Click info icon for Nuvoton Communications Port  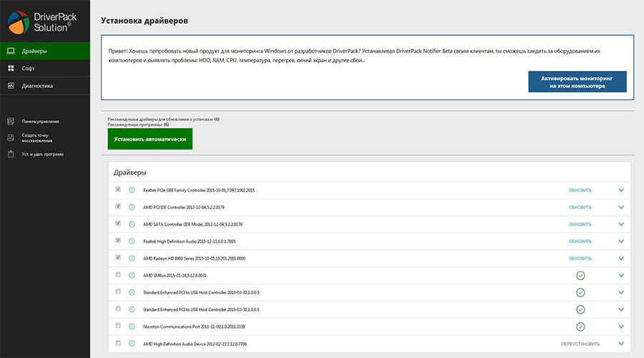point(132,326)
